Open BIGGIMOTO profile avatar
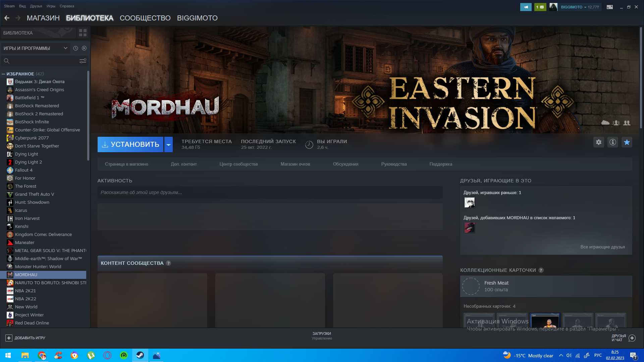 coord(553,7)
